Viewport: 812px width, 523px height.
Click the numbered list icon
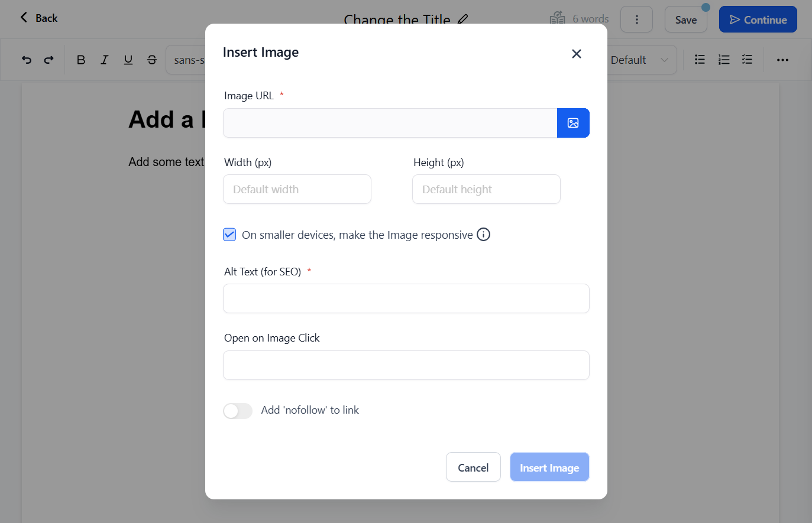pos(724,60)
